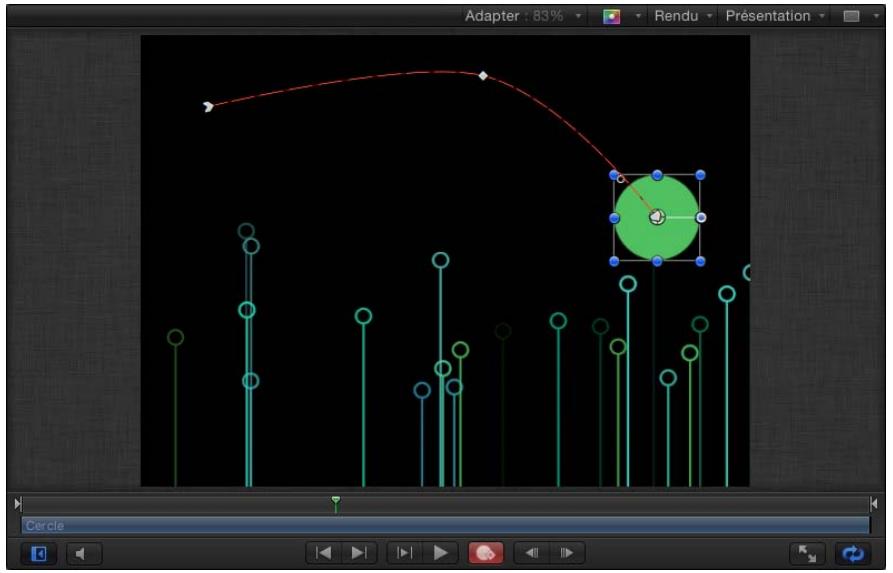Open the canvas view layout popup
The width and height of the screenshot is (893, 573).
(x=851, y=17)
